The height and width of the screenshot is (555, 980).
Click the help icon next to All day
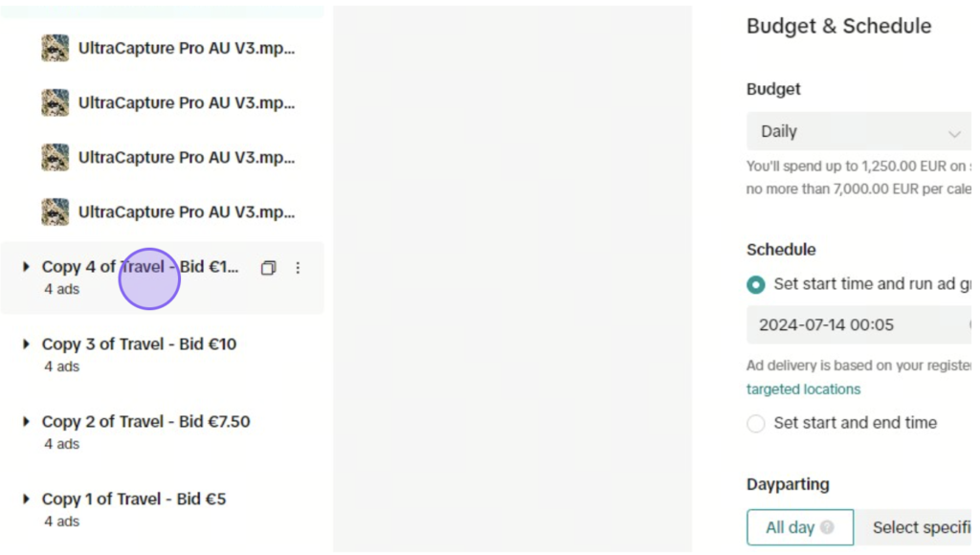[827, 527]
